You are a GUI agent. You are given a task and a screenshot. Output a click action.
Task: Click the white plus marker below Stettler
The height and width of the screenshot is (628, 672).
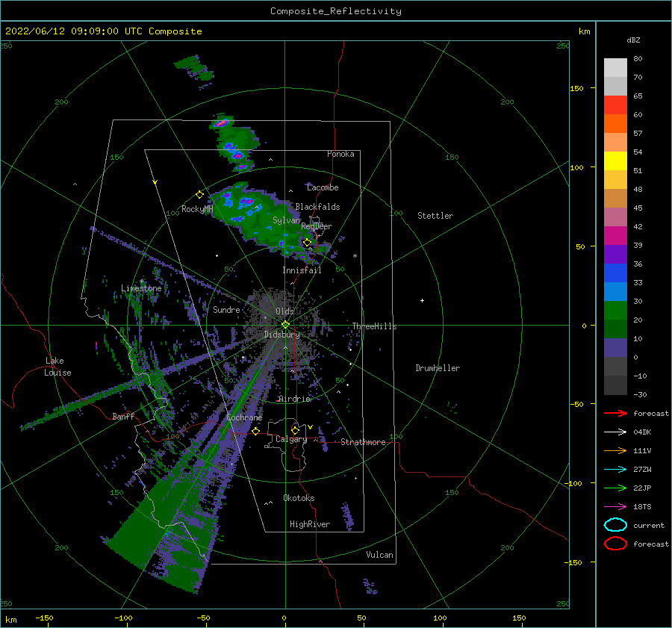[x=422, y=300]
